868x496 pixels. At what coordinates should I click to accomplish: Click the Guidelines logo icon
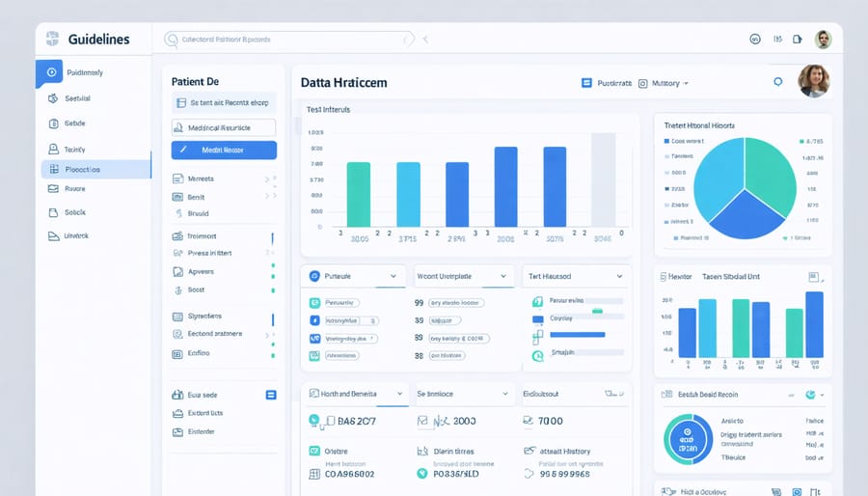coord(53,40)
